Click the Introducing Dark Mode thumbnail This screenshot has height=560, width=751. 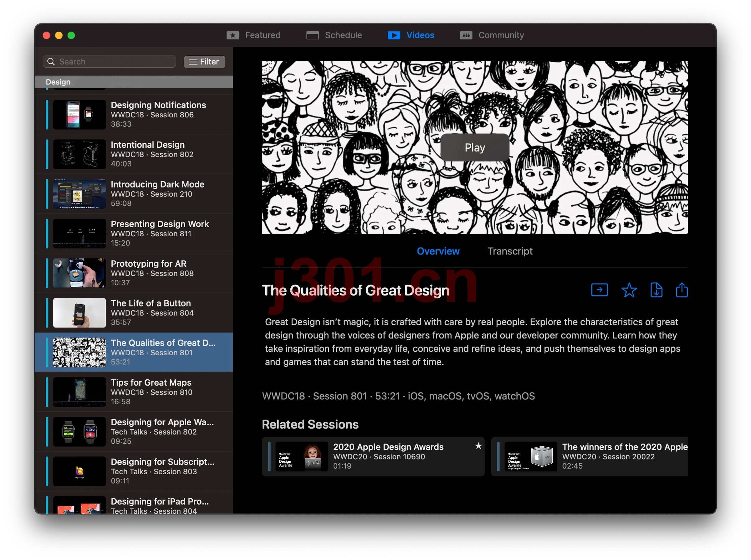tap(79, 194)
